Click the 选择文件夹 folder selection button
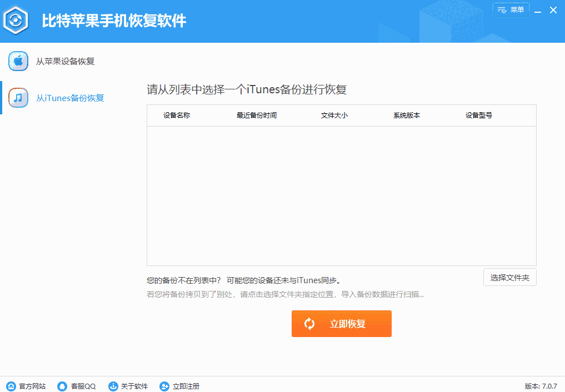Image resolution: width=565 pixels, height=392 pixels. pos(509,277)
